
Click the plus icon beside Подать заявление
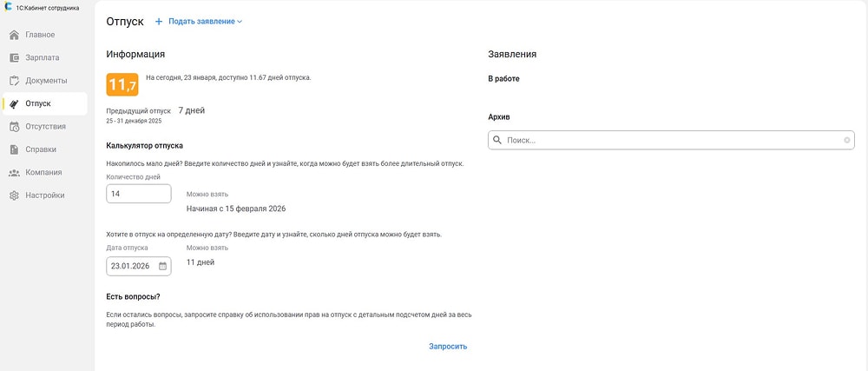[x=159, y=22]
